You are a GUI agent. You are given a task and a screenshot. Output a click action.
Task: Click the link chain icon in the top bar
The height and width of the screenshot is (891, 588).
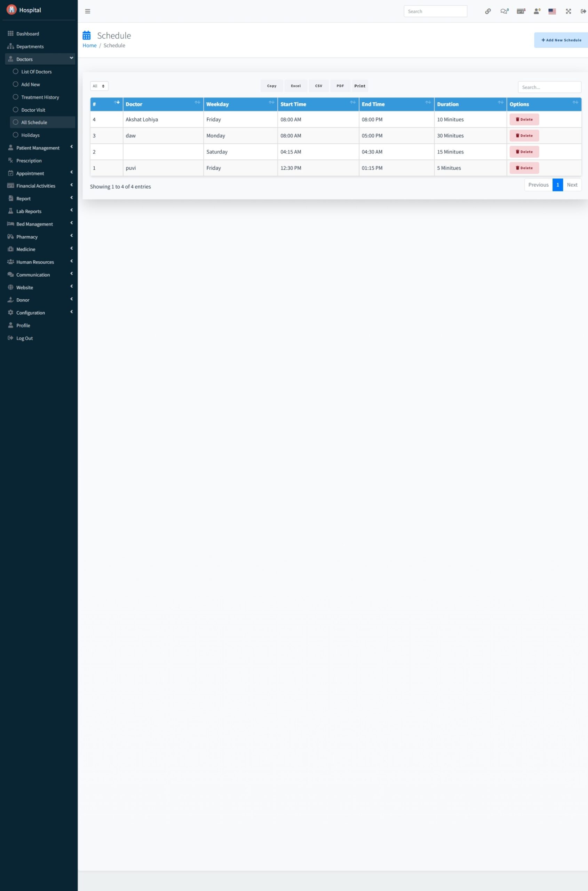pos(488,11)
